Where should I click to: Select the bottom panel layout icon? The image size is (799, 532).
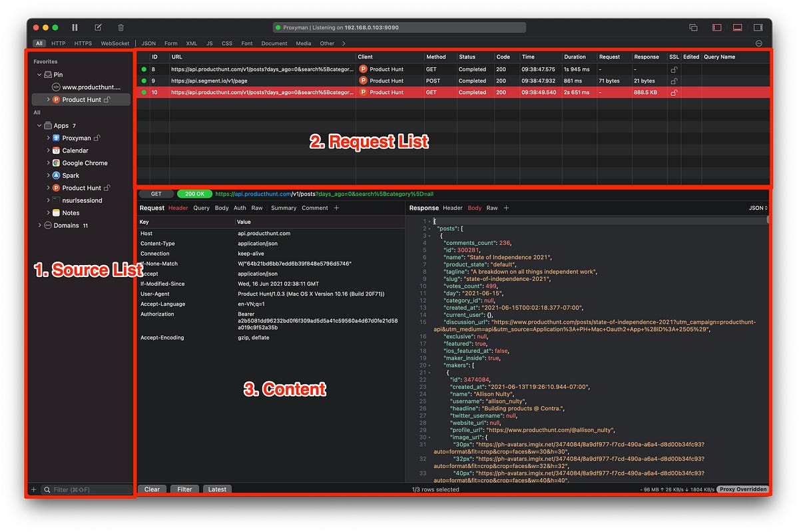[x=736, y=27]
